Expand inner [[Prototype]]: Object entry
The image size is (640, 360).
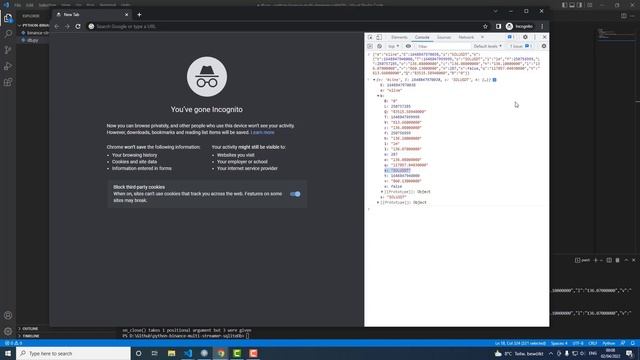(x=382, y=192)
